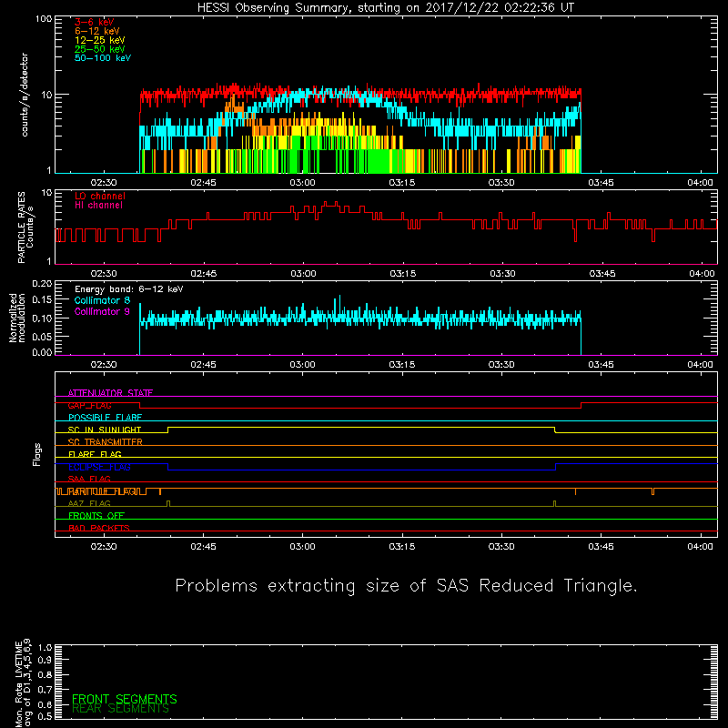The image size is (728, 728).
Task: Select the Collimator 9 legend label
Action: [102, 311]
